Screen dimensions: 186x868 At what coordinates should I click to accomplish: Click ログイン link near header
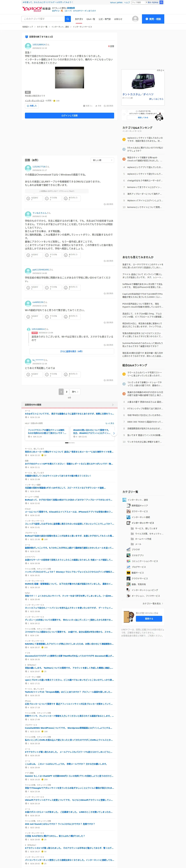(56, 11)
